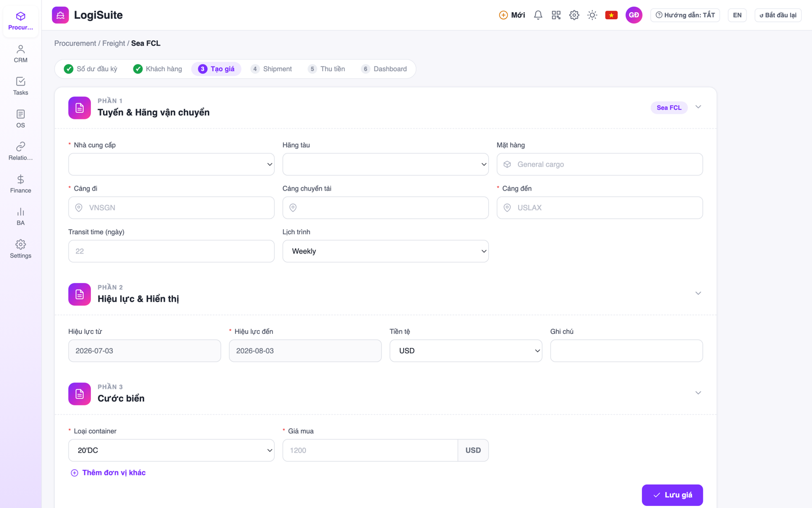Go to Thu tiền step
Image resolution: width=812 pixels, height=508 pixels.
pos(326,69)
